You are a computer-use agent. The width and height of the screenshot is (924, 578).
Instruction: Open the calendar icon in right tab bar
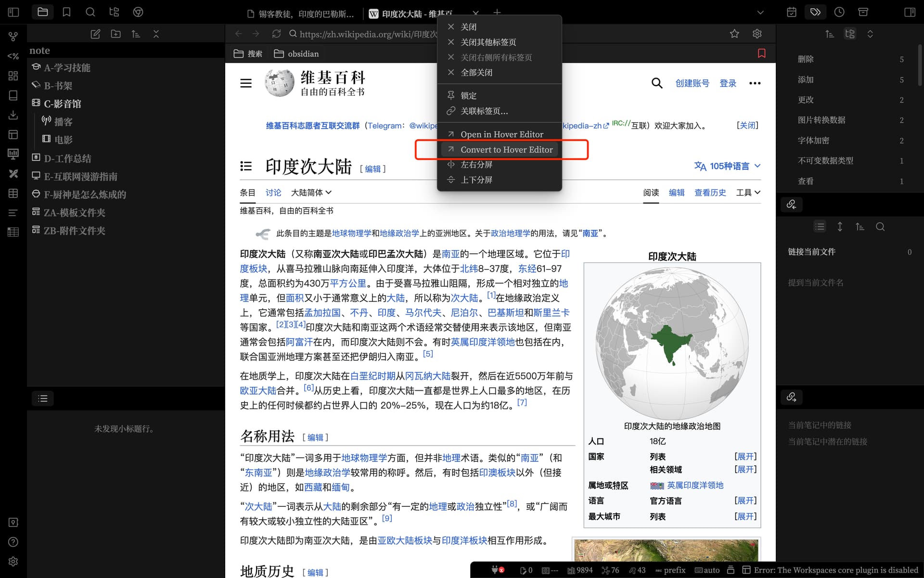(792, 12)
